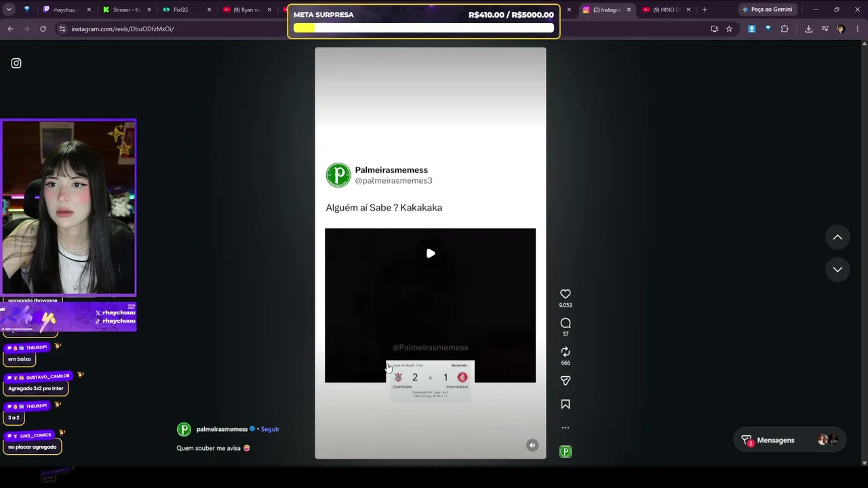This screenshot has height=488, width=868.
Task: Click the webcam overlay of the streamer
Action: [x=68, y=207]
